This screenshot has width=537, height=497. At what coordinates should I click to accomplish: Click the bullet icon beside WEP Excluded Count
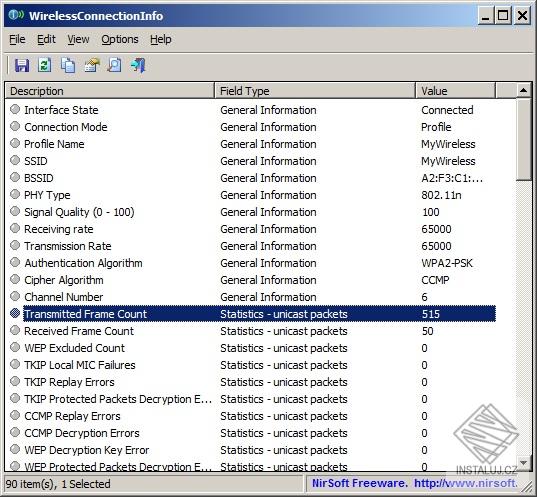tap(15, 347)
